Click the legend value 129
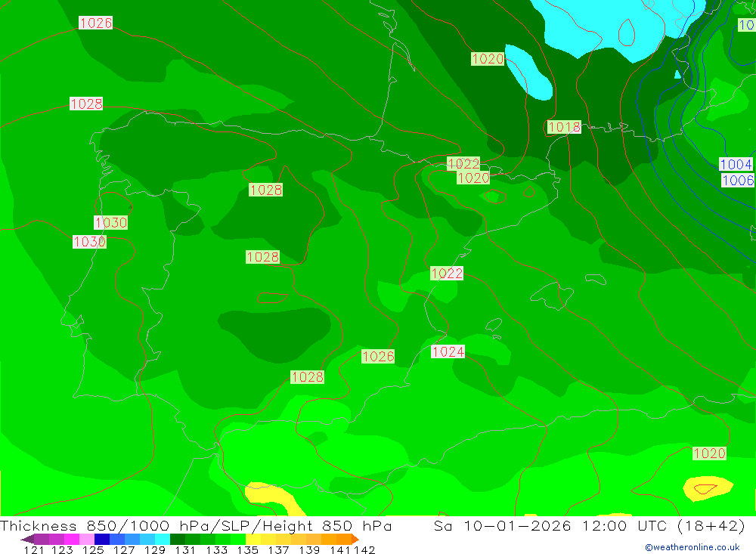756x554 pixels. pos(155,549)
